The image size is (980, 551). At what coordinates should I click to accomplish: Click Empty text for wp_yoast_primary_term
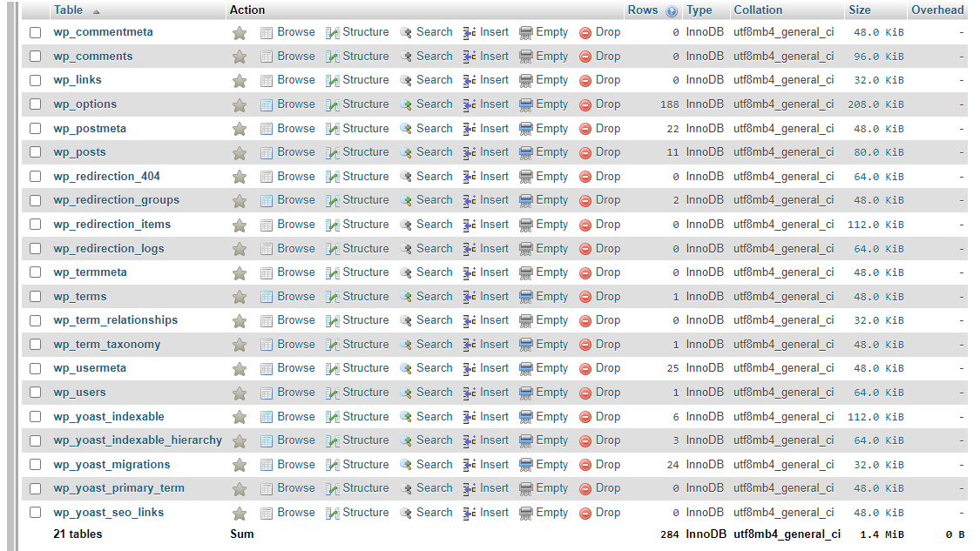[x=552, y=488]
